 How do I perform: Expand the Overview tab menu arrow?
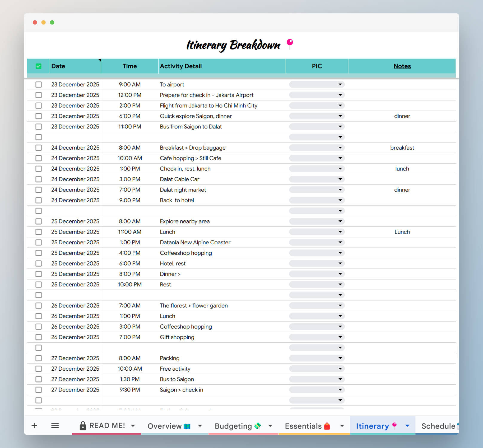[x=200, y=426]
